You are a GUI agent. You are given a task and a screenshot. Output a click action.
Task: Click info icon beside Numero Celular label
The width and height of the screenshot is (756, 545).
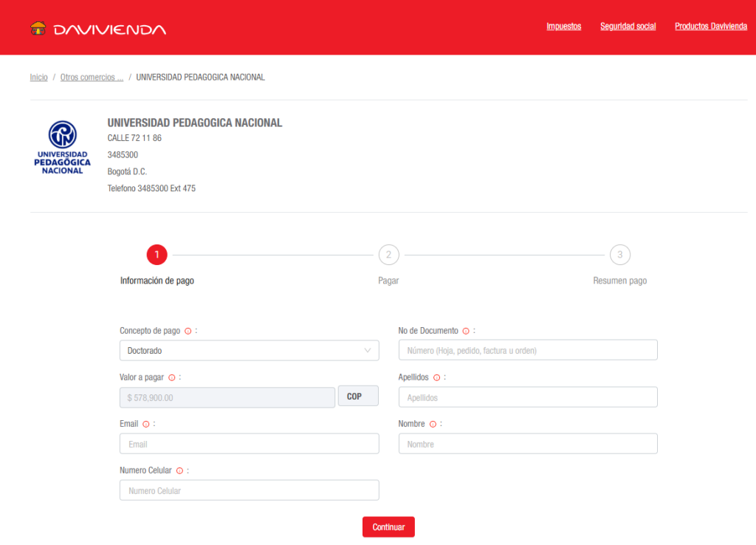(179, 470)
